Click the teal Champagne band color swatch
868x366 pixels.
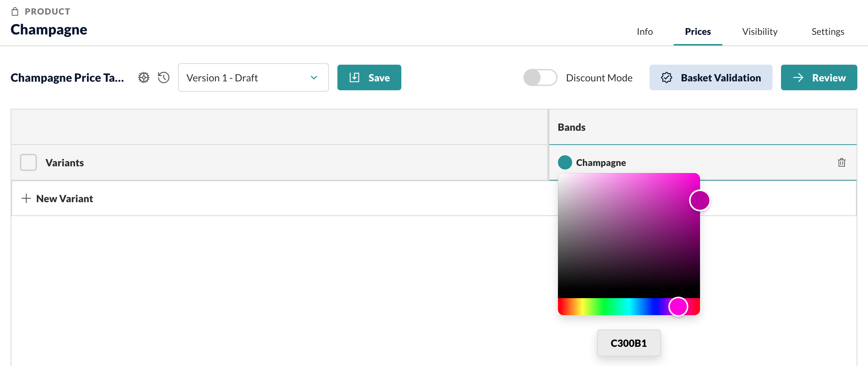[565, 162]
